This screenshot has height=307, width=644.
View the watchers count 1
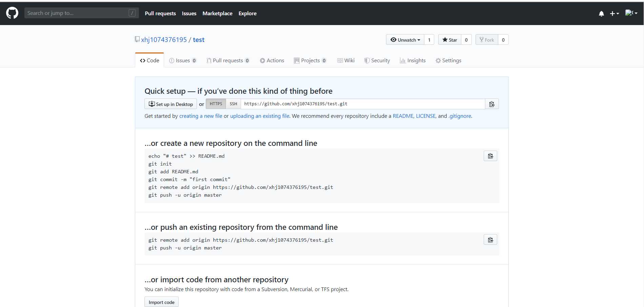429,40
